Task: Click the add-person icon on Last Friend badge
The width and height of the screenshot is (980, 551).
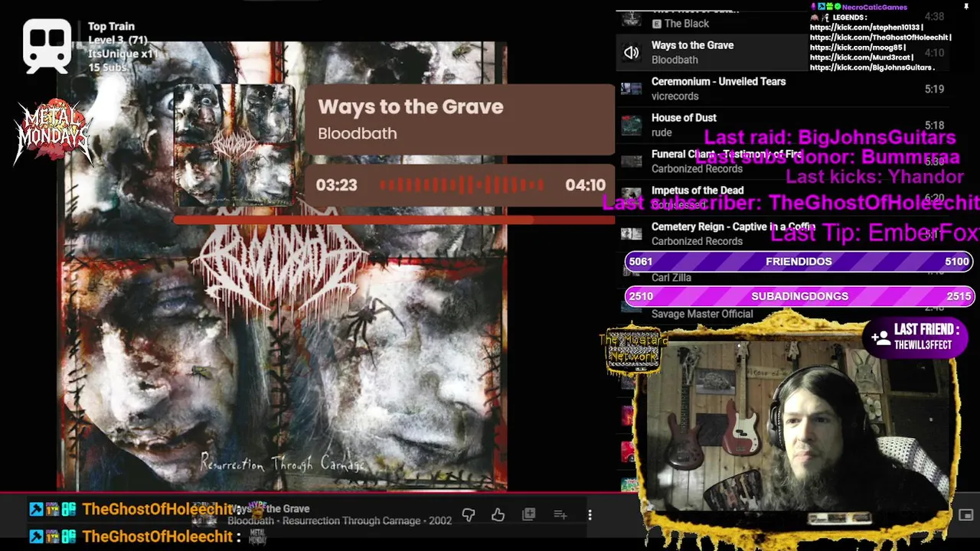Action: point(880,337)
